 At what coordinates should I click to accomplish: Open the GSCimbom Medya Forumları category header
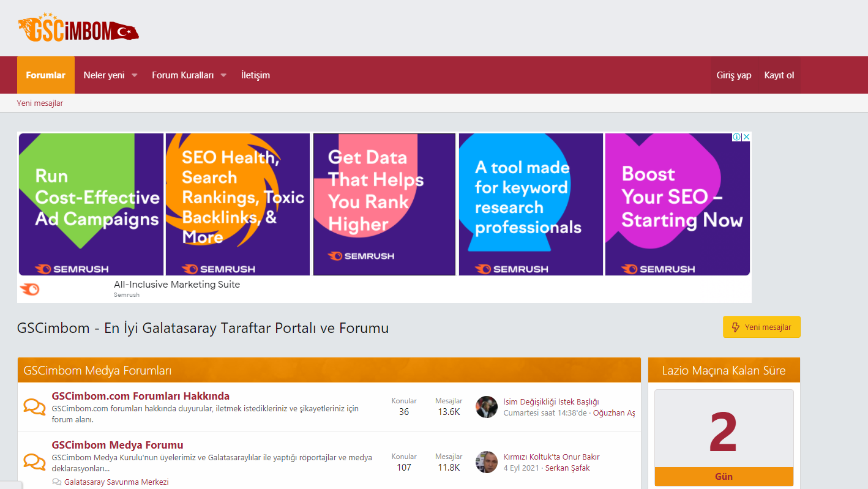click(97, 370)
